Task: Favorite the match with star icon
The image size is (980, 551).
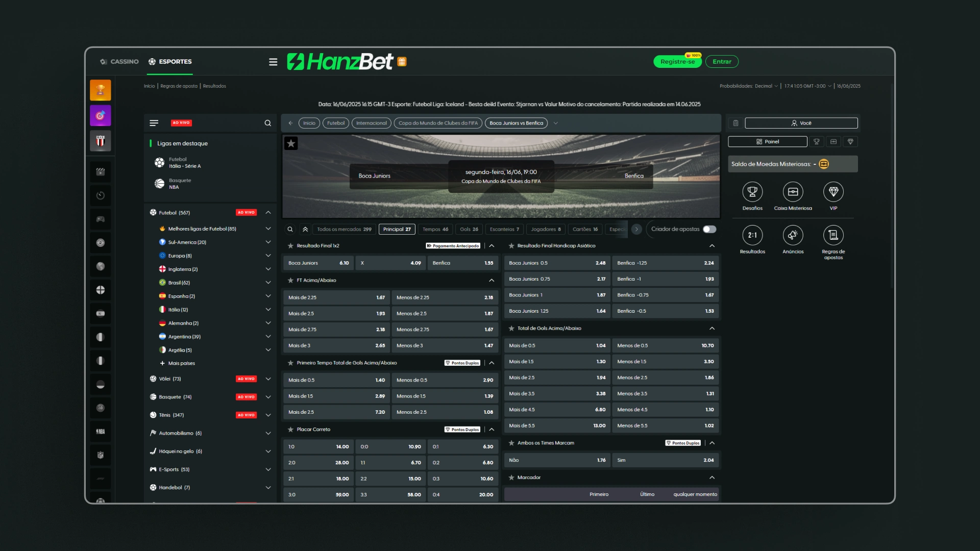Action: pyautogui.click(x=291, y=143)
